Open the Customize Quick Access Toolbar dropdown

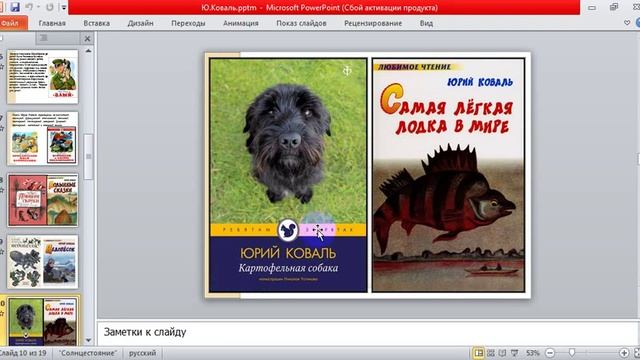64,7
